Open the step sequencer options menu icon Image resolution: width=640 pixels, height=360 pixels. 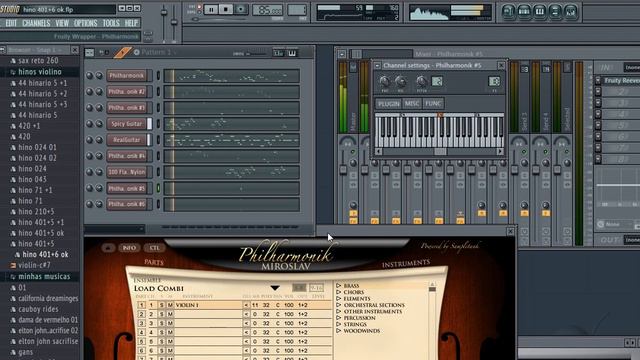coord(89,52)
